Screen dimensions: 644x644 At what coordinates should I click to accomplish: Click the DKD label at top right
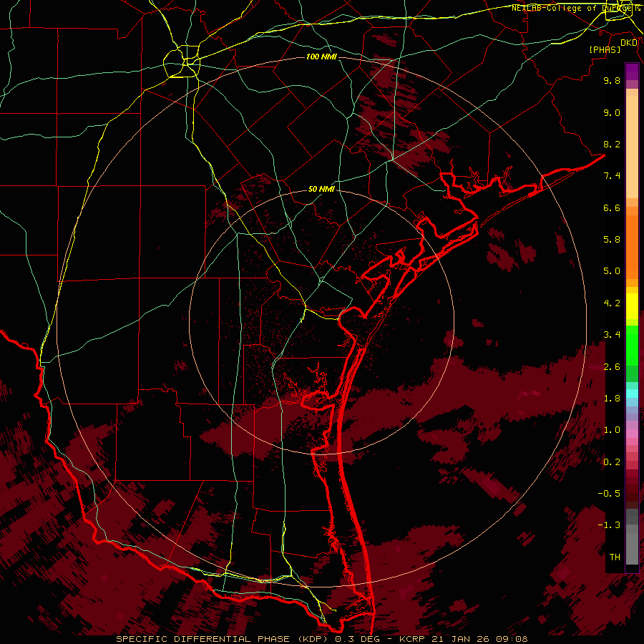629,43
